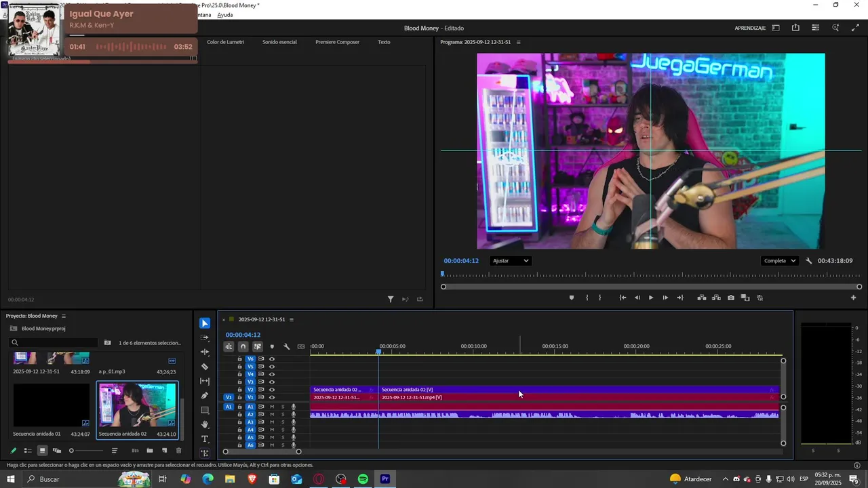Toggle linked selection in timeline
The image size is (868, 488).
coord(258,346)
